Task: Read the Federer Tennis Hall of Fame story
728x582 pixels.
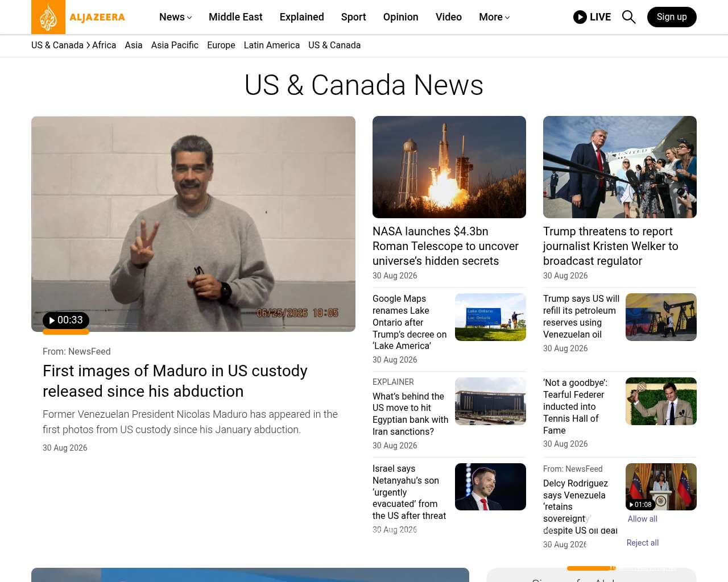Action: [x=575, y=407]
